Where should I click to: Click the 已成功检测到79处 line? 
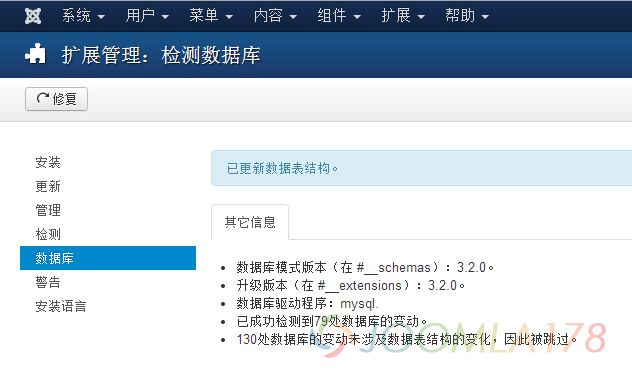332,322
